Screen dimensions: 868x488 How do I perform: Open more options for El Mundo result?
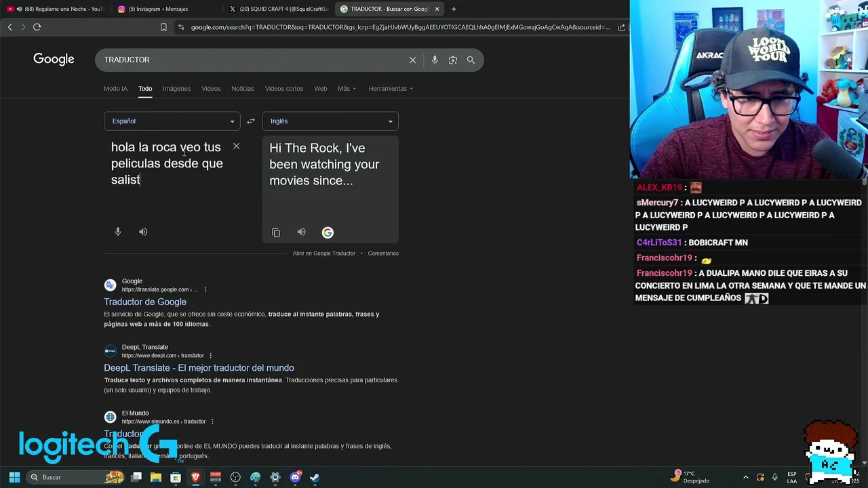[x=212, y=421]
